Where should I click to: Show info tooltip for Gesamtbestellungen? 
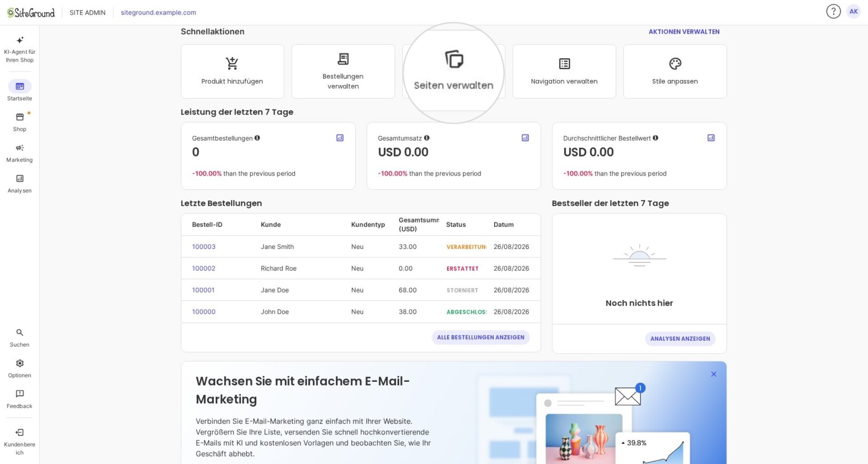coord(257,138)
